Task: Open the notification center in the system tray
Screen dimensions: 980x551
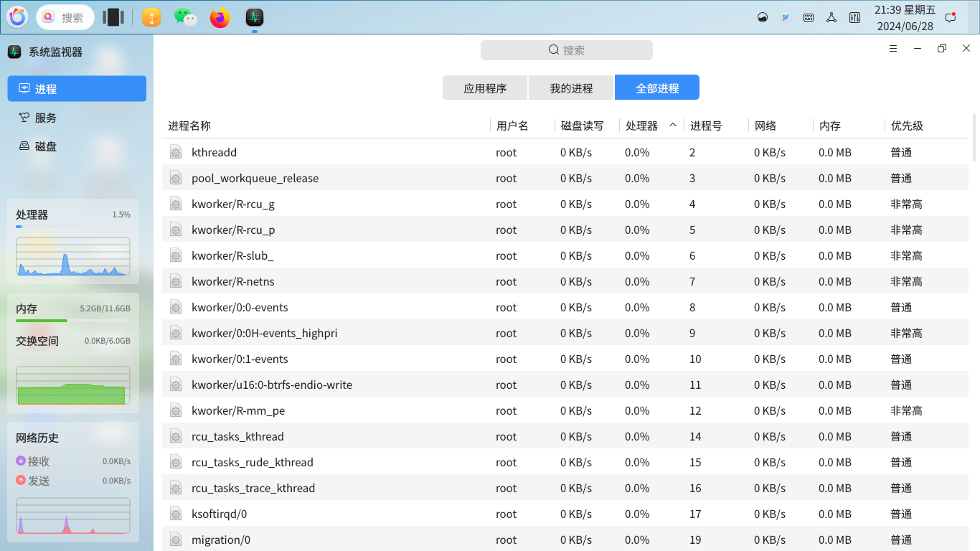Action: pos(951,17)
